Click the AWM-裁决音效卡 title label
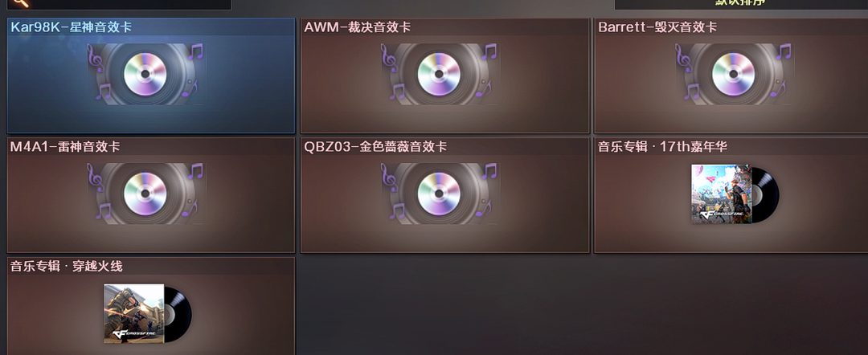 [x=358, y=27]
